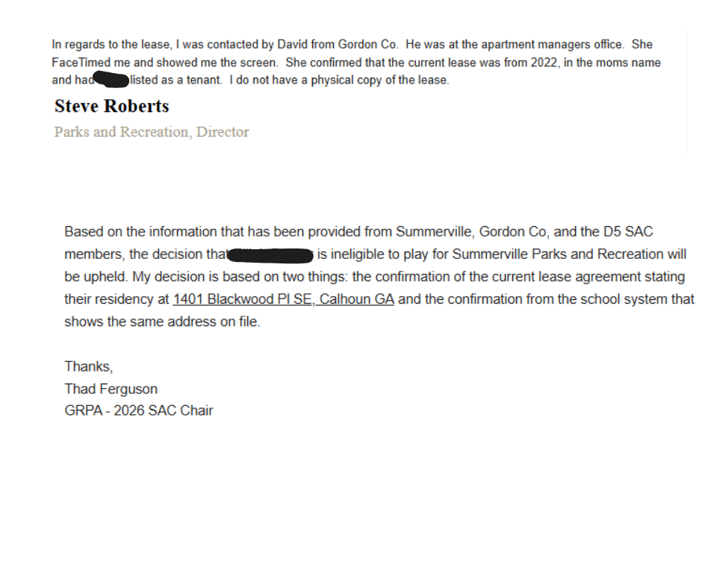Click the word FaceTimed in first paragraph
The image size is (702, 588).
point(81,63)
